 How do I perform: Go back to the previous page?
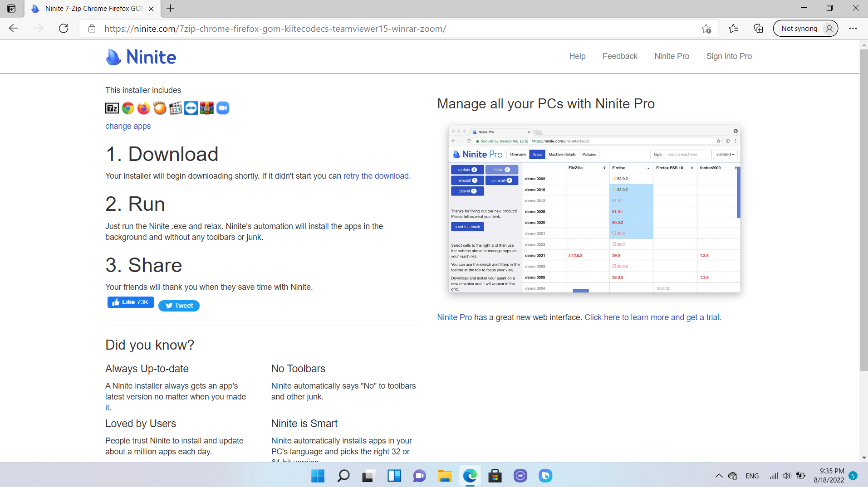[x=14, y=29]
